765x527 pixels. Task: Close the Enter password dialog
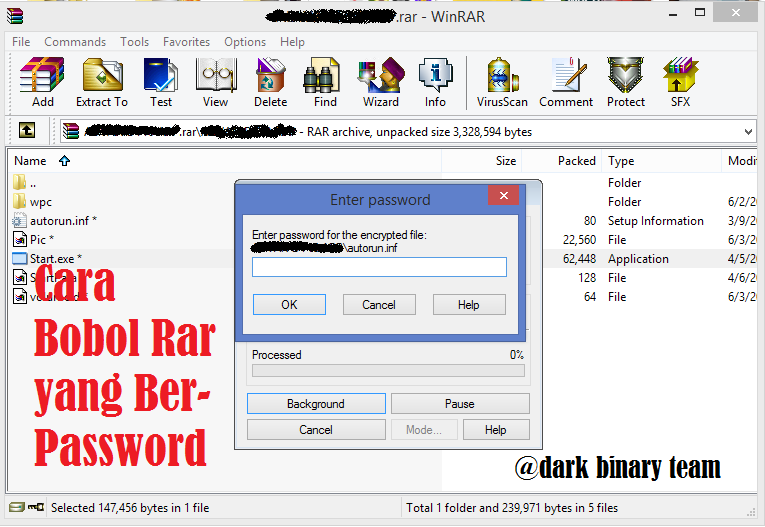coord(503,195)
